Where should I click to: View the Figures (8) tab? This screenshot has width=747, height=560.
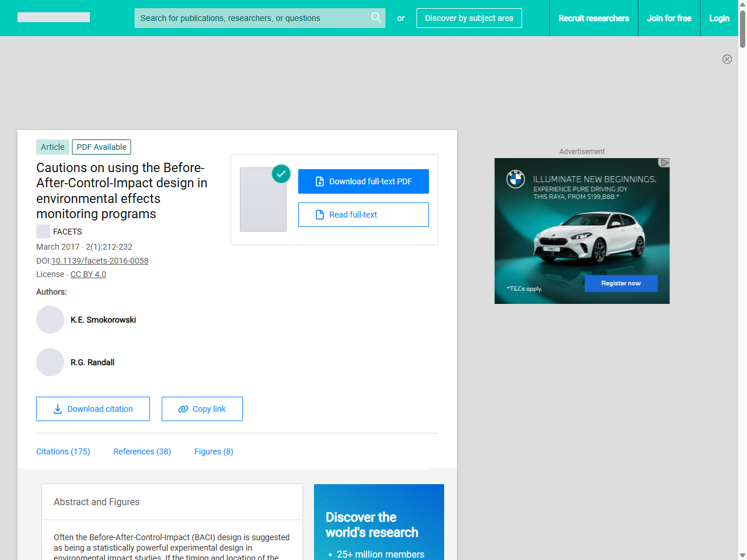pos(214,452)
